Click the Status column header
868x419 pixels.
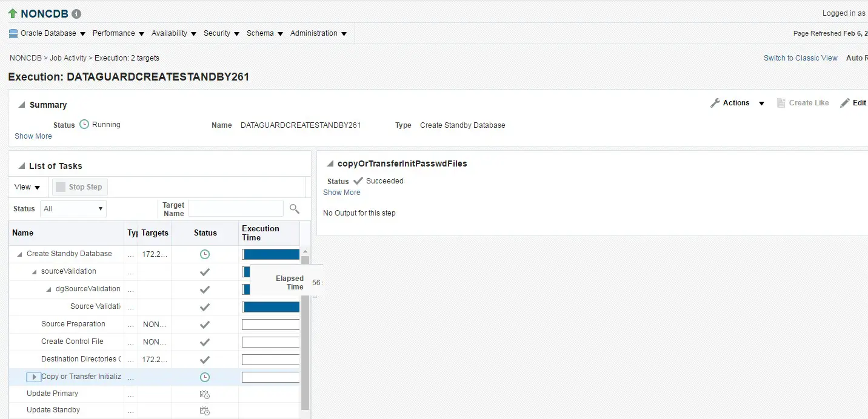tap(205, 233)
